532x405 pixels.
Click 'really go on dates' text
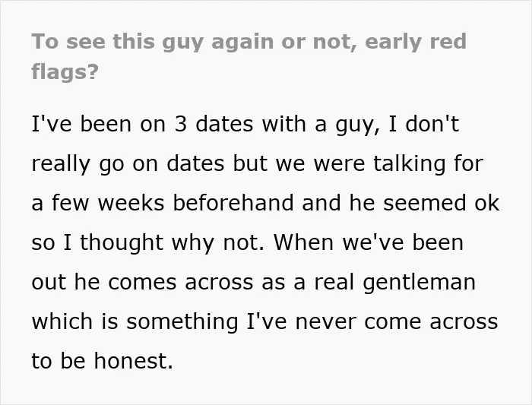tap(128, 164)
